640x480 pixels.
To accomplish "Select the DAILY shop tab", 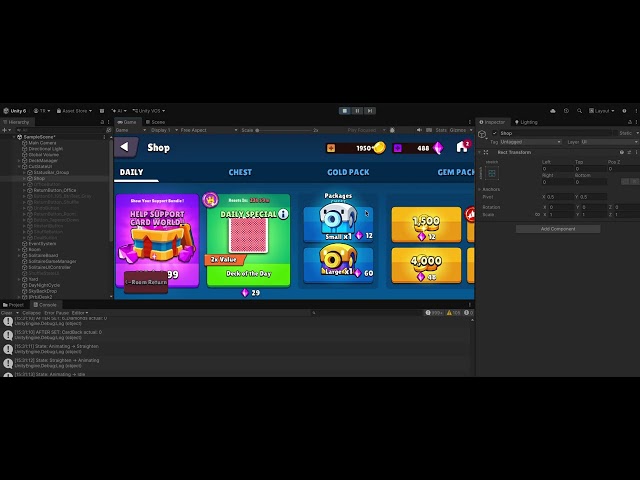I will click(131, 172).
